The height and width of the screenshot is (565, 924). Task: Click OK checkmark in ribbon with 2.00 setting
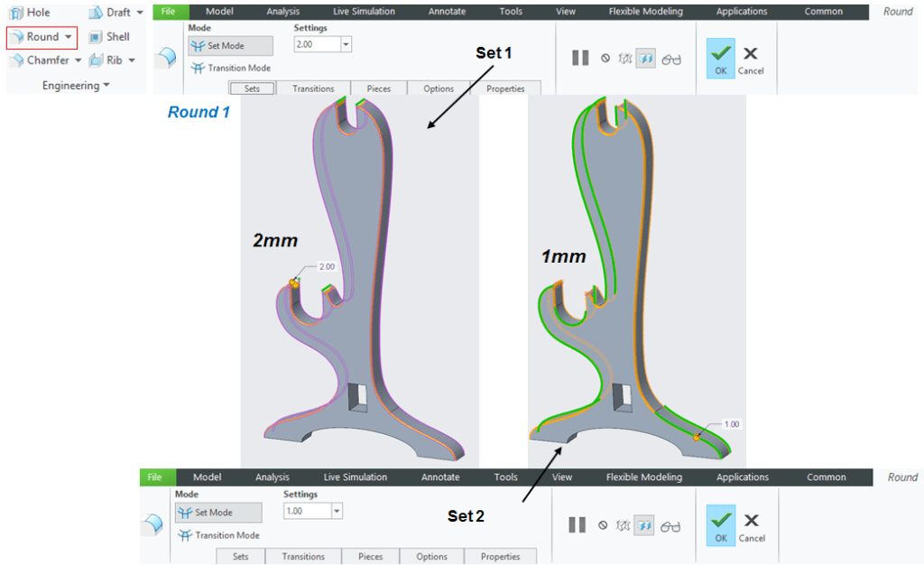tap(720, 58)
